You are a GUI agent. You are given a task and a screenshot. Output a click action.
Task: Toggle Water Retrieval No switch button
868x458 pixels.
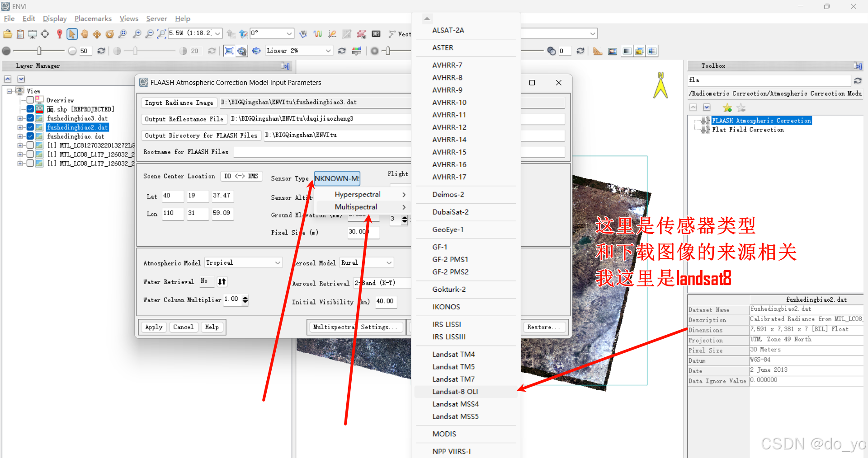(x=222, y=281)
